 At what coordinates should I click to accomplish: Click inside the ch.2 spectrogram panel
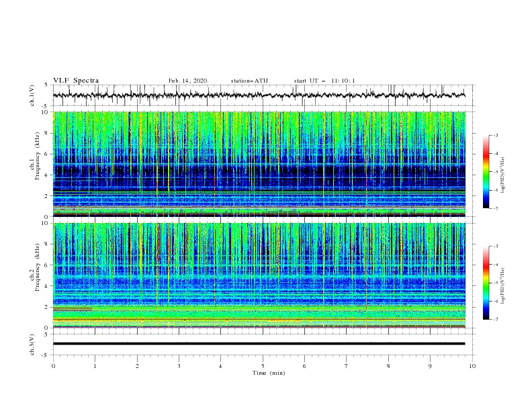[259, 275]
